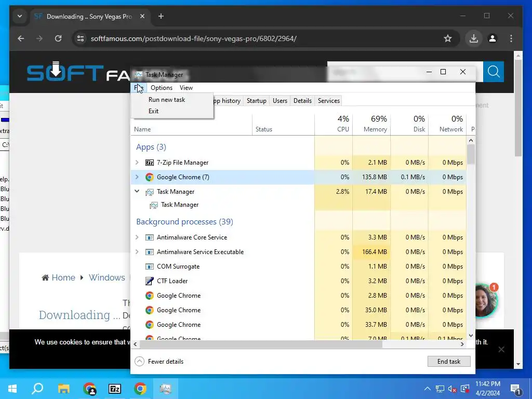The image size is (532, 399).
Task: Collapse the Task Manager process group
Action: tap(137, 191)
